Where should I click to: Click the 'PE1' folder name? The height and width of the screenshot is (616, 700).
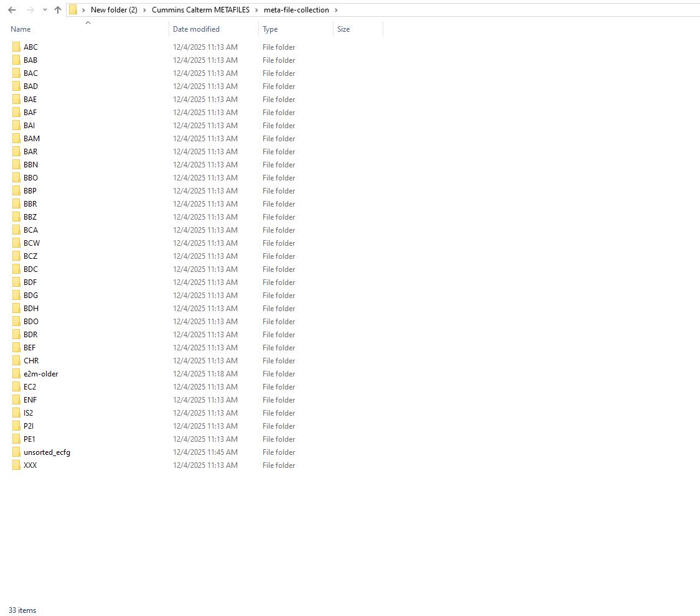29,439
